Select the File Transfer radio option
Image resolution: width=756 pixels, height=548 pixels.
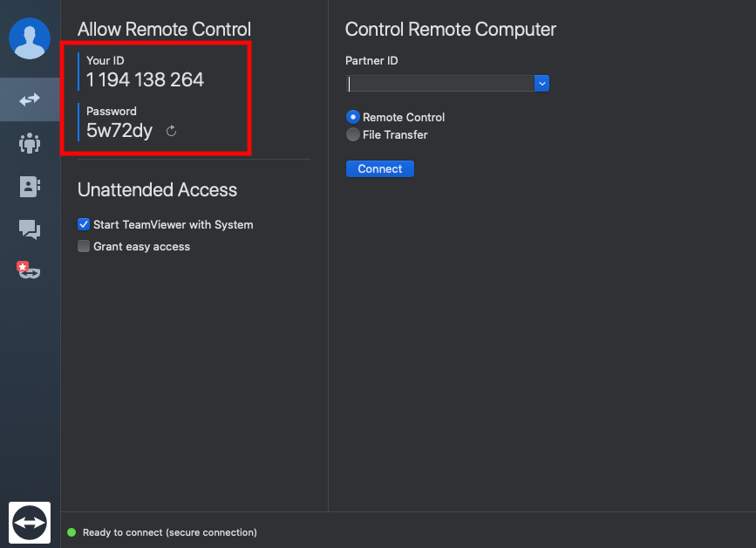353,134
